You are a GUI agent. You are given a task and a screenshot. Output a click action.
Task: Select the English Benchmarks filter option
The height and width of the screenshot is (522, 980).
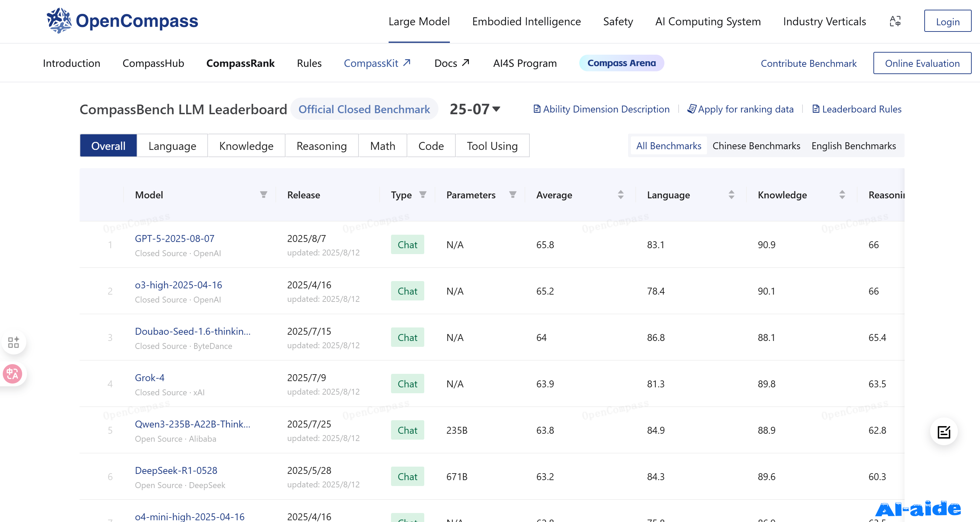pos(853,146)
